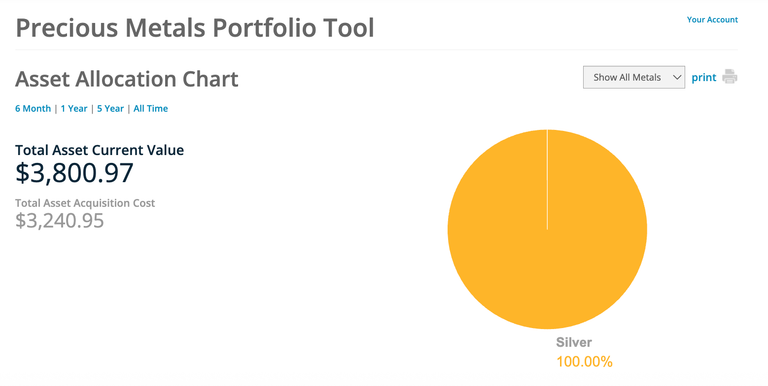The width and height of the screenshot is (768, 386).
Task: Select the 6 Month time range
Action: tap(33, 109)
